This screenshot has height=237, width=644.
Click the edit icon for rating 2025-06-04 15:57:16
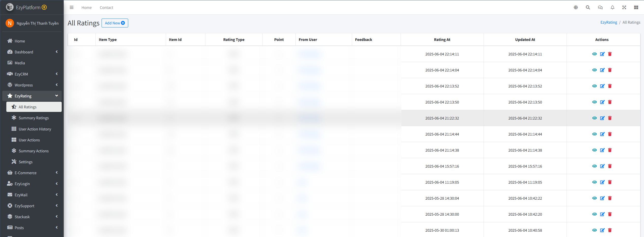[x=602, y=166]
